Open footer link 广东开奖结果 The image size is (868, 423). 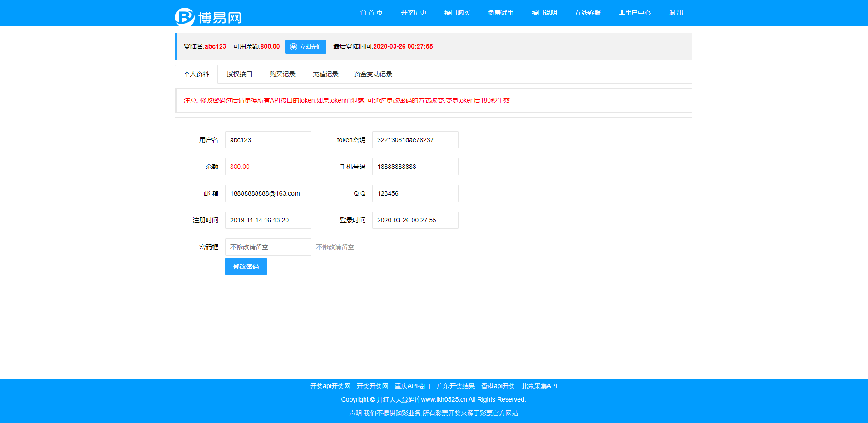click(x=456, y=386)
